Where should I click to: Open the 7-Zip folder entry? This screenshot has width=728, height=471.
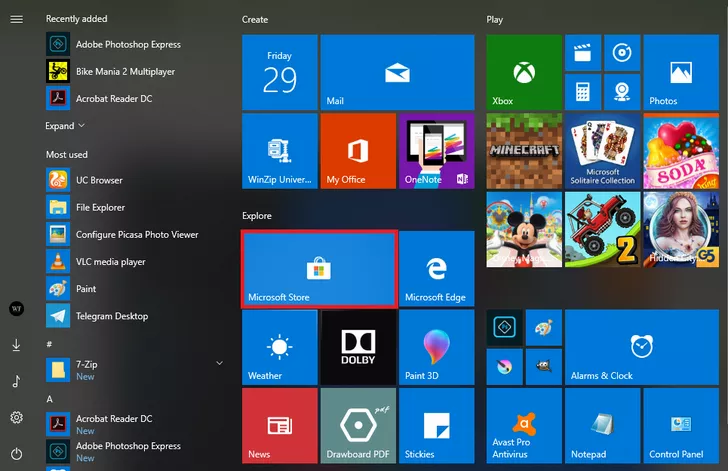(x=135, y=370)
